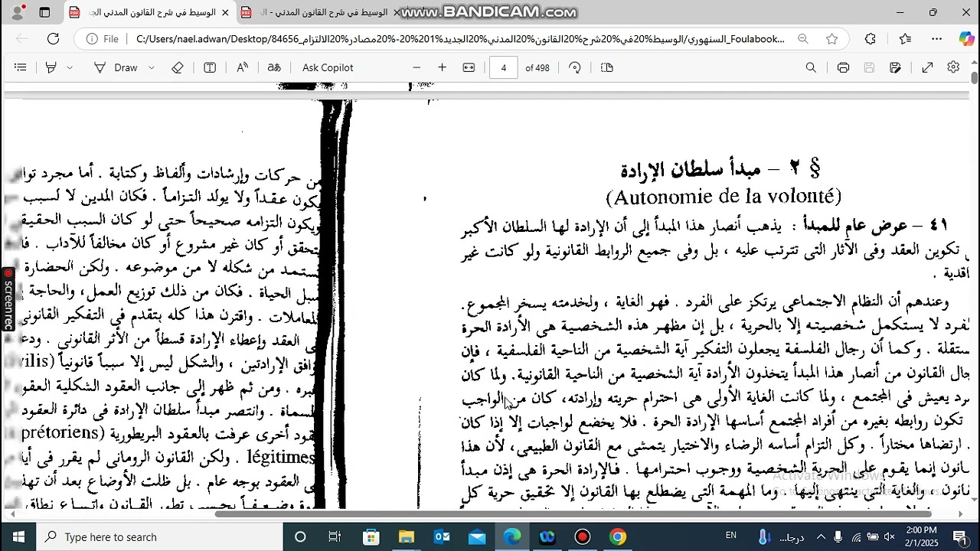The width and height of the screenshot is (980, 551).
Task: Open File Explorer from taskbar
Action: [407, 536]
